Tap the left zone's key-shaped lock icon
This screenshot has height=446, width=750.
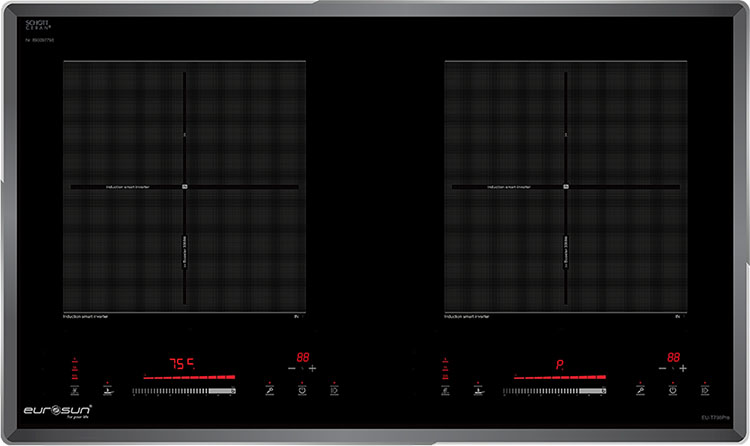tap(268, 391)
